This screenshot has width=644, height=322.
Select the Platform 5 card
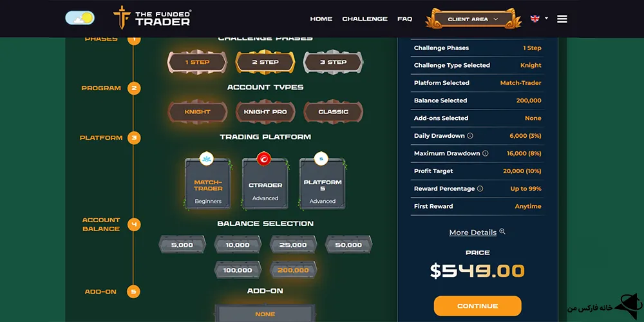pyautogui.click(x=323, y=184)
